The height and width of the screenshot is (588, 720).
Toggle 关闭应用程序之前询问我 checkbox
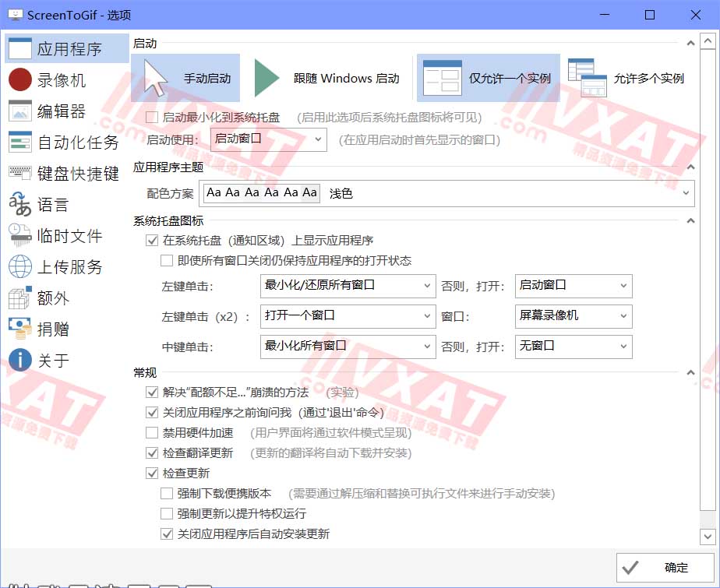152,413
